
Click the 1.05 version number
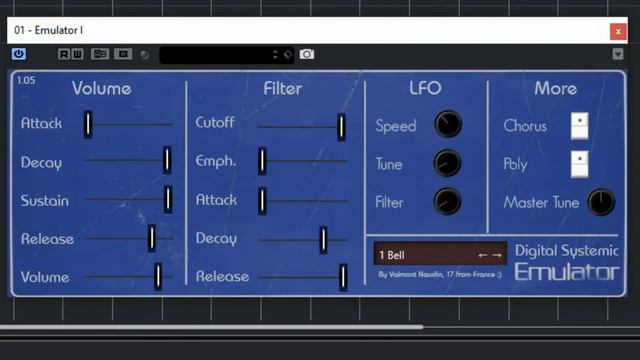tap(26, 80)
